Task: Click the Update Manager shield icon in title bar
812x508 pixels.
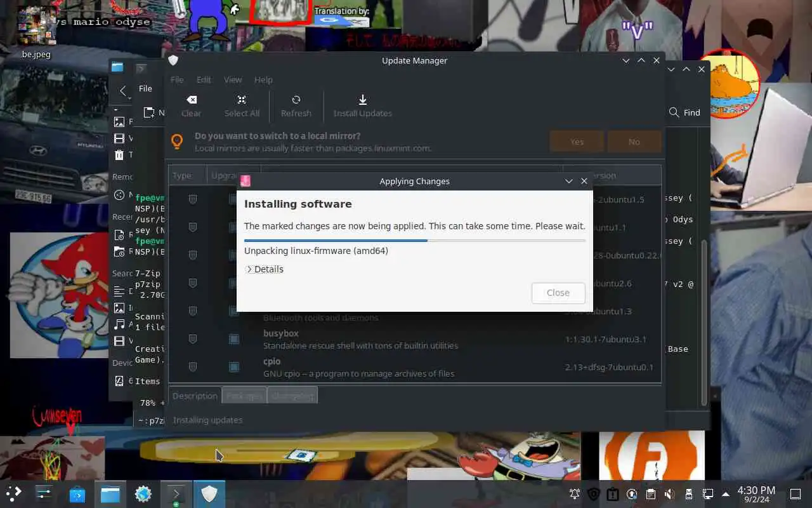Action: click(x=173, y=60)
